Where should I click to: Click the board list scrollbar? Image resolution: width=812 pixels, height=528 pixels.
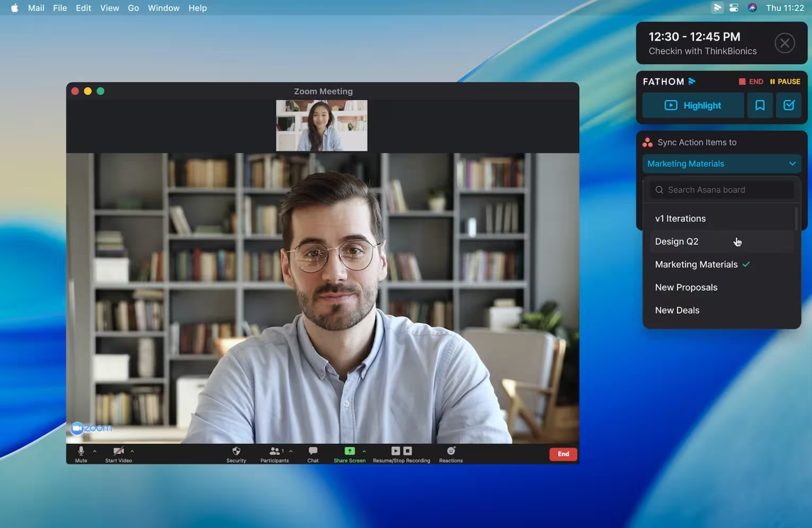[x=796, y=218]
